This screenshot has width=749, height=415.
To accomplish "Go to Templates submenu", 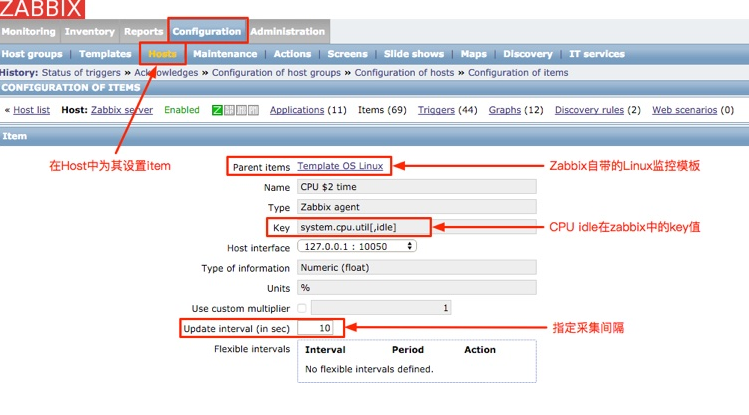I will [105, 54].
